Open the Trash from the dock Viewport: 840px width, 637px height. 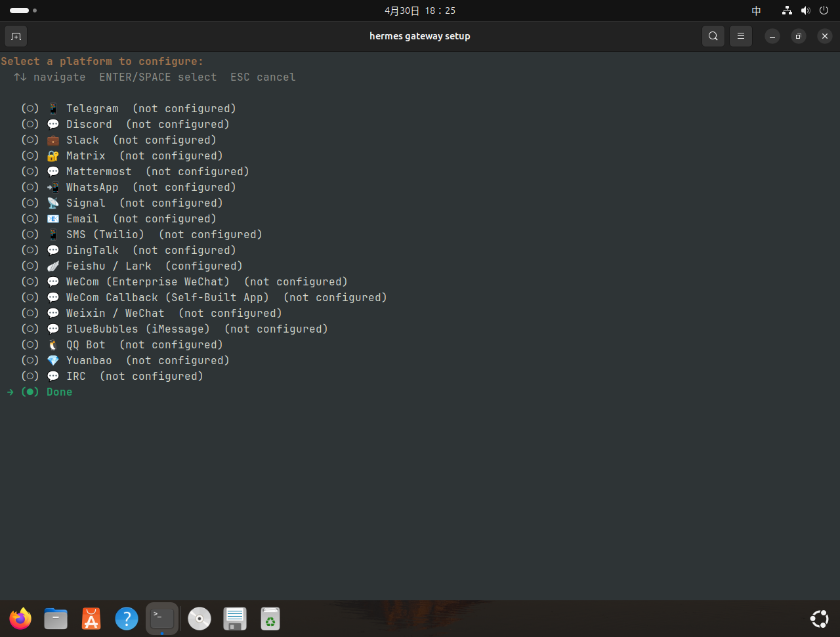click(x=270, y=619)
